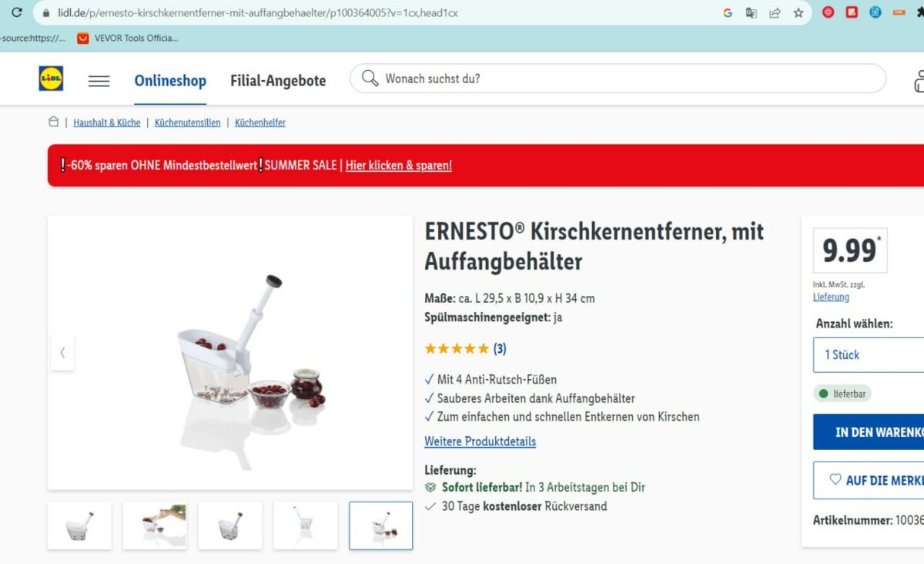Open the Lidl logo homepage
This screenshot has height=564, width=924.
tap(51, 79)
